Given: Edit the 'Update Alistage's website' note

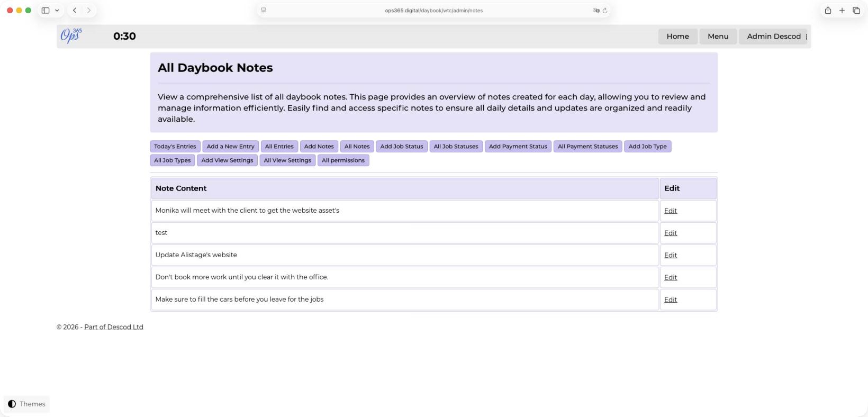Looking at the screenshot, I should click(671, 255).
